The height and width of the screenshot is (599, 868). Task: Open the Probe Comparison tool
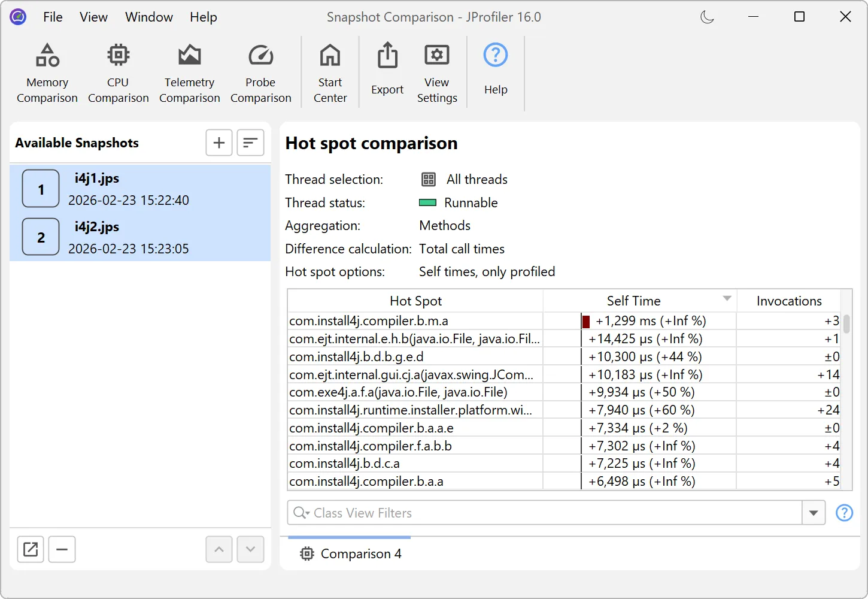(260, 72)
